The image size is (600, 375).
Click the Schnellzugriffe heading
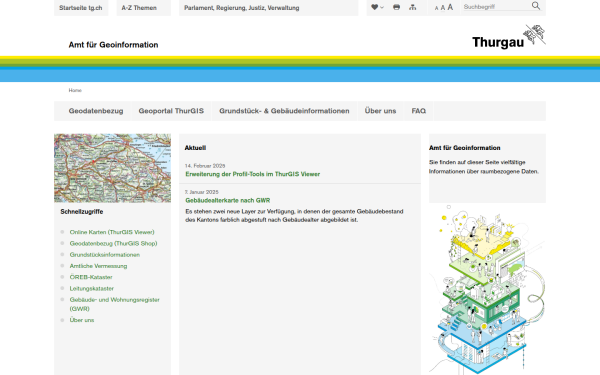coord(82,212)
